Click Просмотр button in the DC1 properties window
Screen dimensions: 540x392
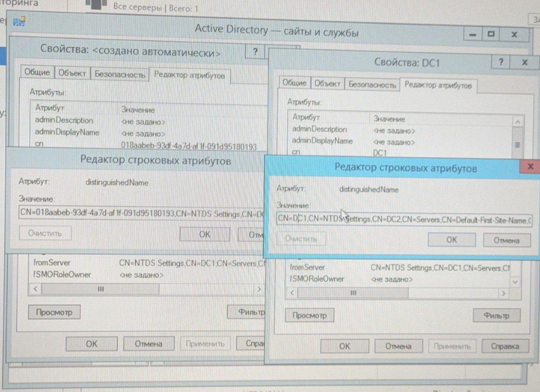coord(310,315)
